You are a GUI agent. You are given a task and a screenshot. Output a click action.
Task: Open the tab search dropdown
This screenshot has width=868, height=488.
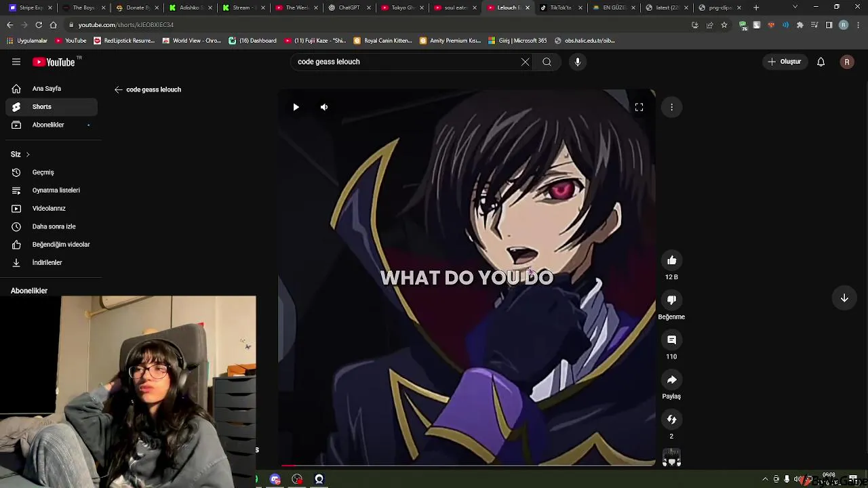[795, 7]
